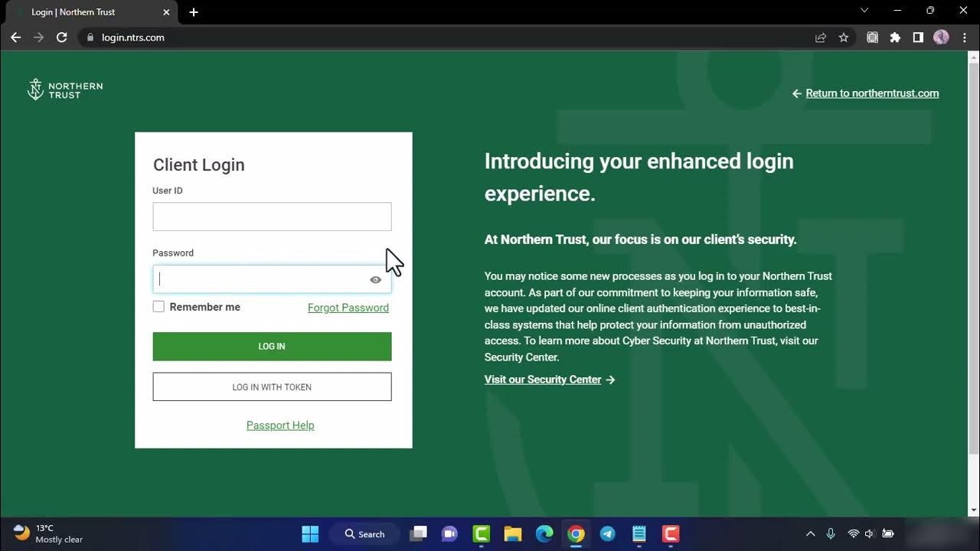Click the extension icon left of puzzle icon
The width and height of the screenshot is (980, 551).
coord(872,37)
